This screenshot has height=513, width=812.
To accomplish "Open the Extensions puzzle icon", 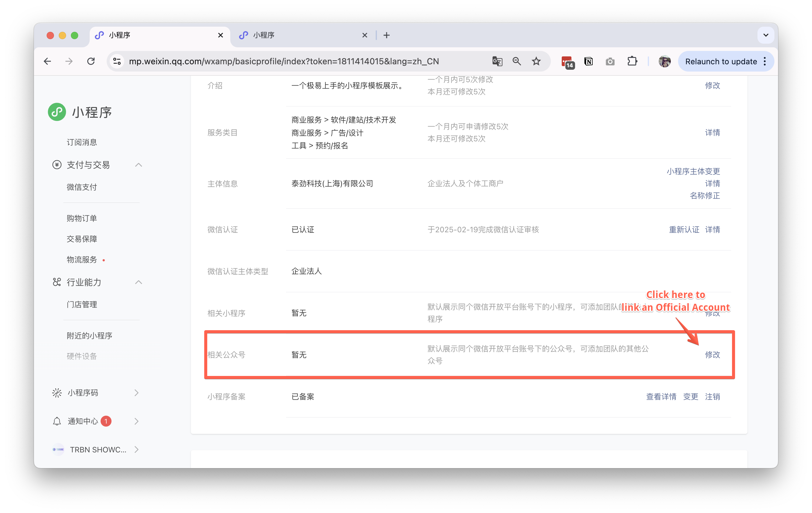I will coord(632,62).
